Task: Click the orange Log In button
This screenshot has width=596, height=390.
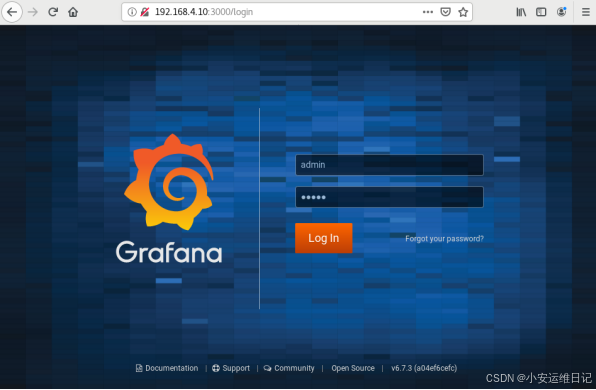Action: pyautogui.click(x=323, y=238)
